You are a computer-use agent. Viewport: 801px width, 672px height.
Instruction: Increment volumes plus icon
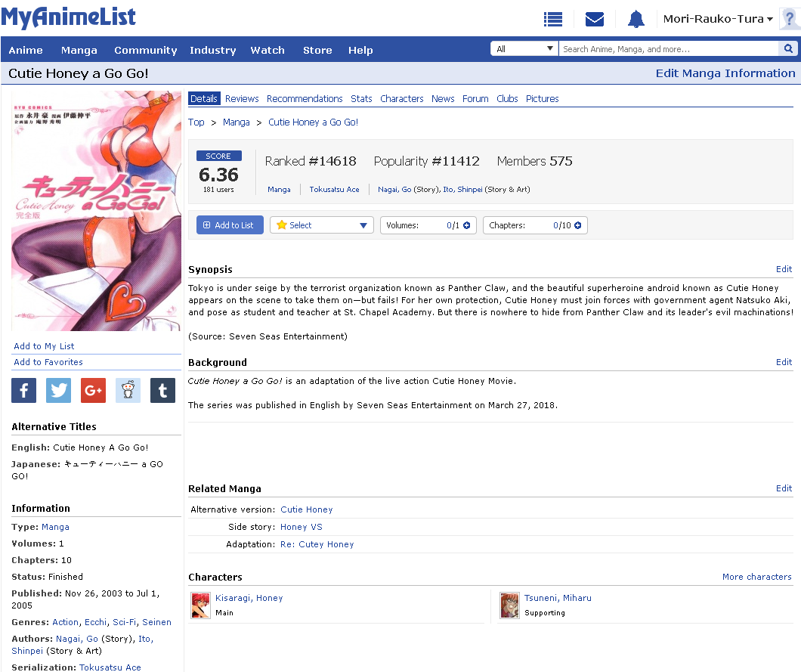coord(466,225)
